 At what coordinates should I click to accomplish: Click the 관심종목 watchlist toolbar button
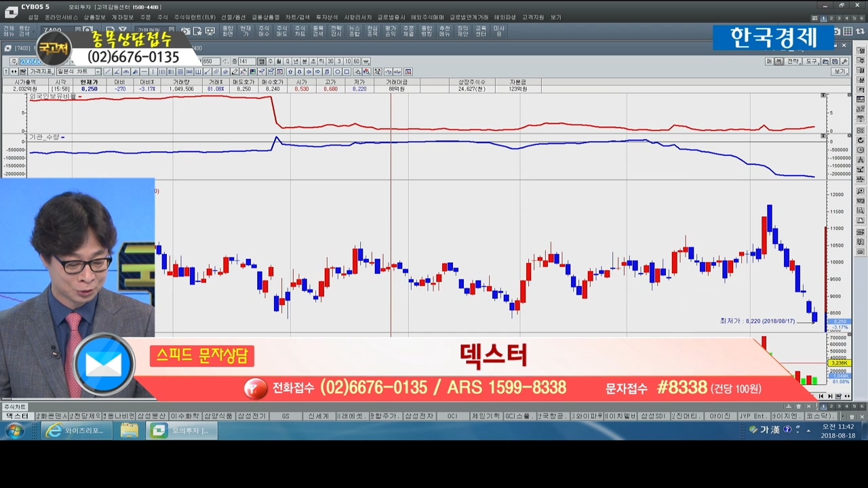[x=372, y=31]
